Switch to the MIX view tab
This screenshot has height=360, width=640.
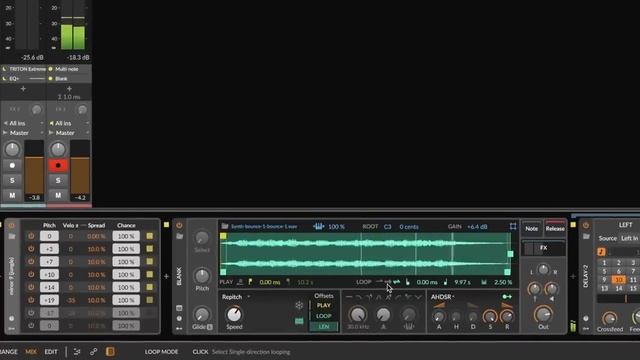point(31,351)
